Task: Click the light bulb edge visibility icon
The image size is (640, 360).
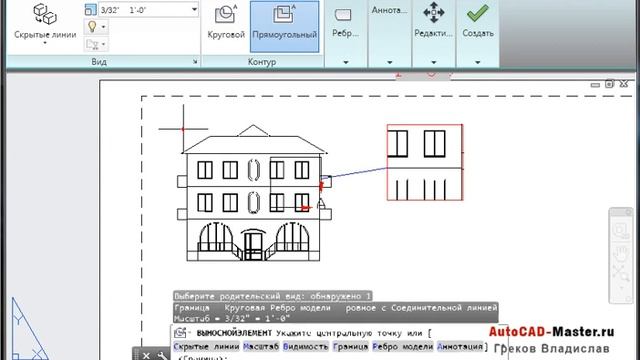Action: (x=92, y=27)
